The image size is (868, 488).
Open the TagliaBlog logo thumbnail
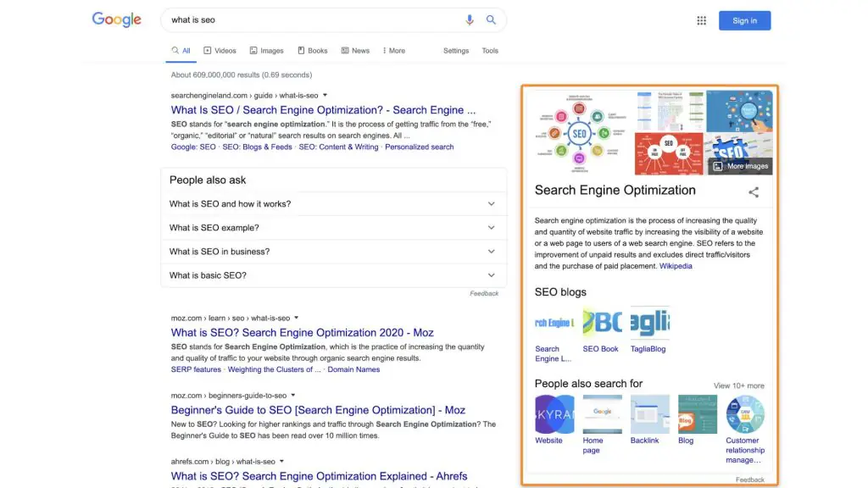650,323
